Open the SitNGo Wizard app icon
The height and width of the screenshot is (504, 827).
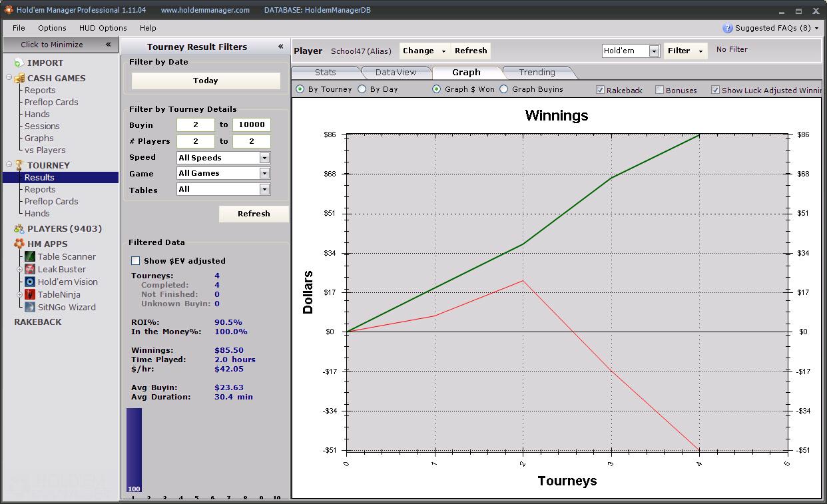[30, 307]
